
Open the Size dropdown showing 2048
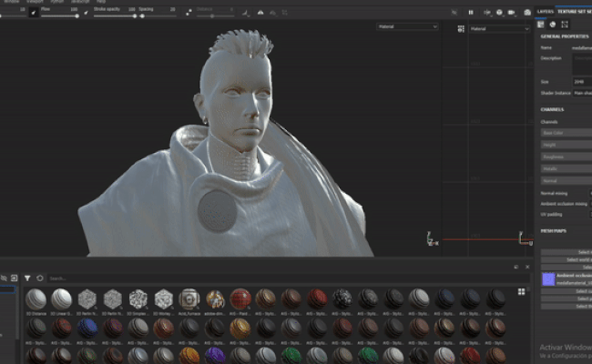click(x=582, y=82)
